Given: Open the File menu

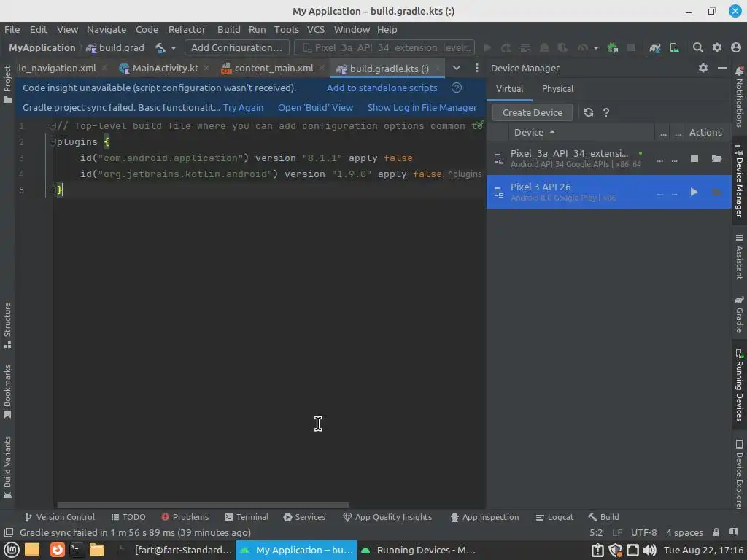Looking at the screenshot, I should tap(12, 29).
